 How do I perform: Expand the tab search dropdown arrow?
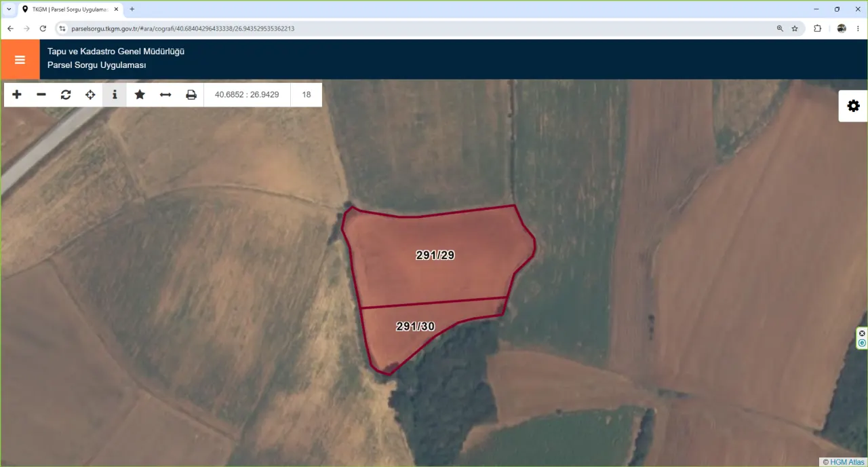click(9, 9)
